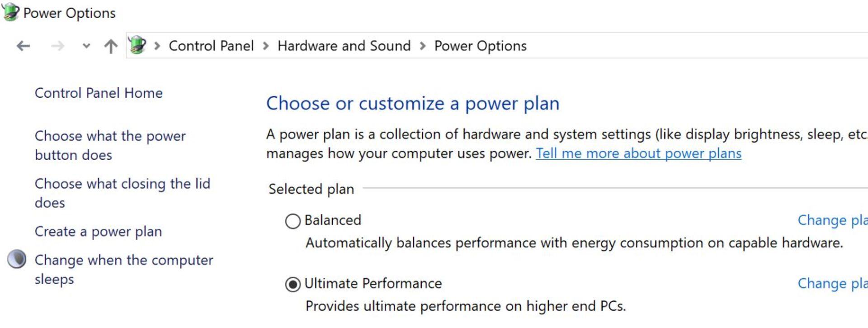This screenshot has width=868, height=328.
Task: Click the up one level arrow
Action: coord(110,45)
